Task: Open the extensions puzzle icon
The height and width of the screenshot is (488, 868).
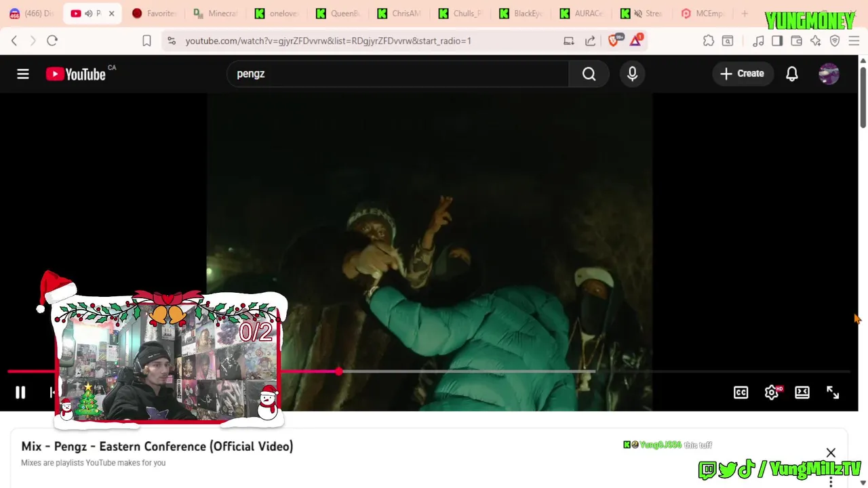Action: [709, 41]
